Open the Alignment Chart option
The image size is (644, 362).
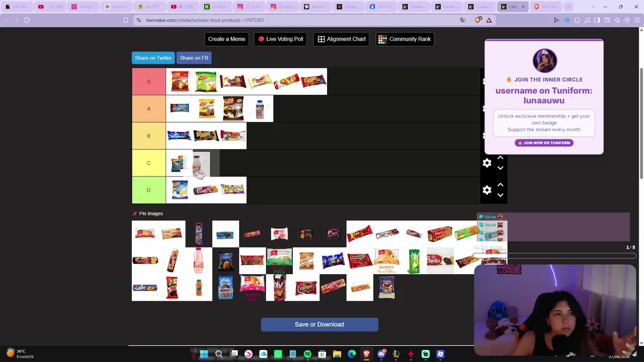342,39
